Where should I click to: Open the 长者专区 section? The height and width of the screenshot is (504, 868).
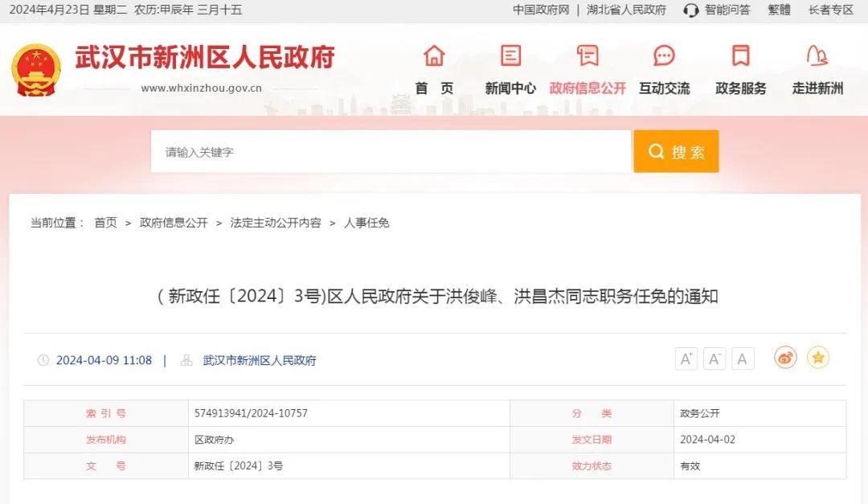point(830,10)
